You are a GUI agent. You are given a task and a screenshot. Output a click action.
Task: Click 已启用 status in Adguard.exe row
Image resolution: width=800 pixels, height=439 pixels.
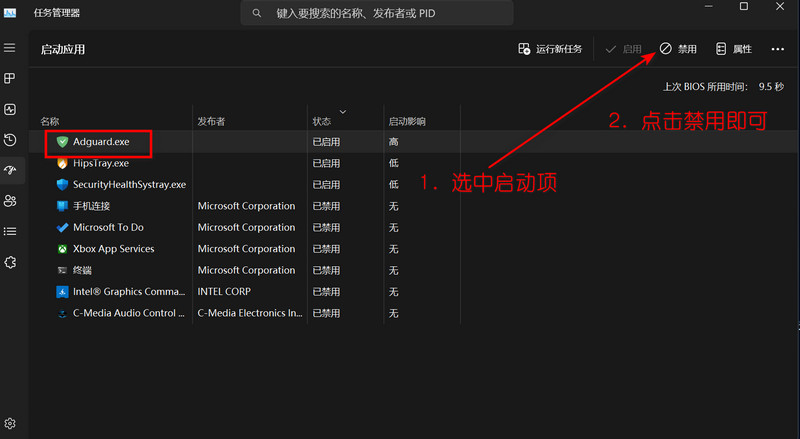pos(326,142)
